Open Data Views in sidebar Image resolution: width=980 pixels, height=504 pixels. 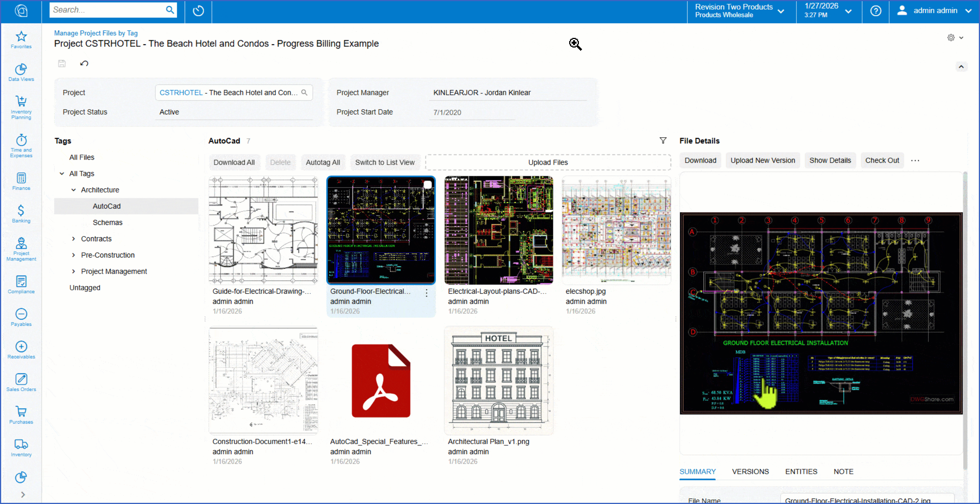(x=21, y=70)
